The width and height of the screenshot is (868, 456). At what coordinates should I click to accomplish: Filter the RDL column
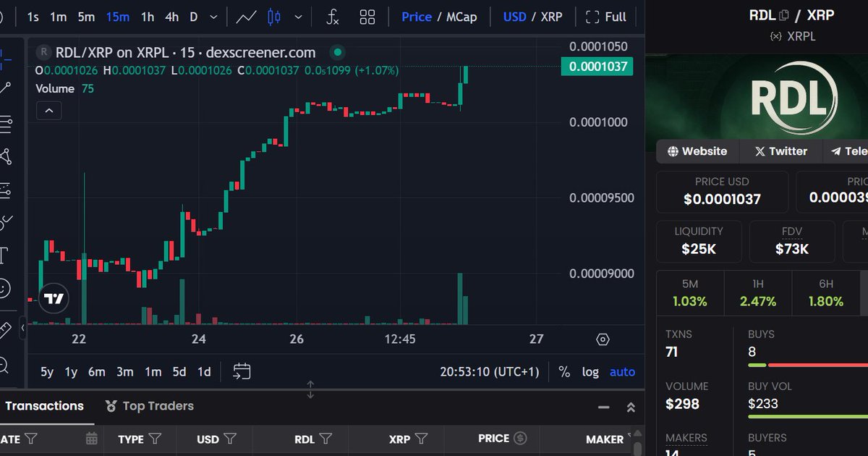pyautogui.click(x=325, y=439)
